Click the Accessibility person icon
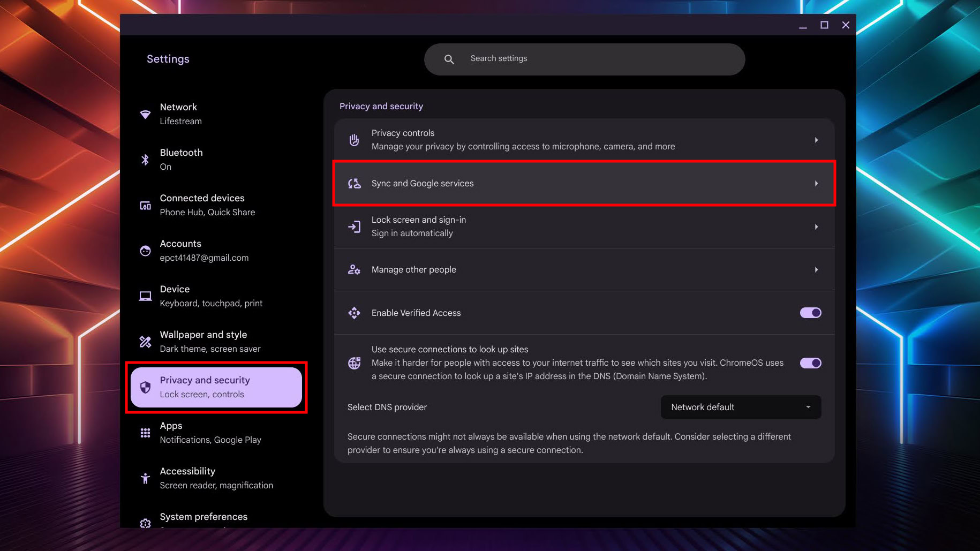 pyautogui.click(x=145, y=478)
